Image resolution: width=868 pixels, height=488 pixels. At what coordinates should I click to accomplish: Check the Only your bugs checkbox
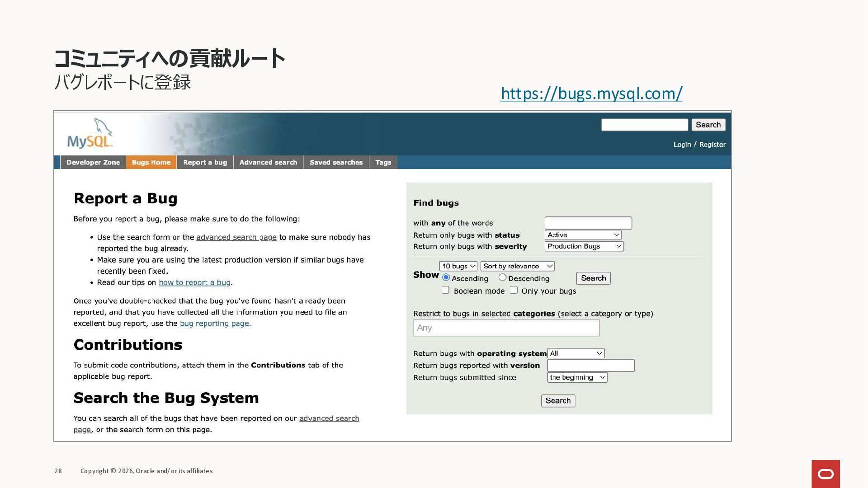click(514, 290)
